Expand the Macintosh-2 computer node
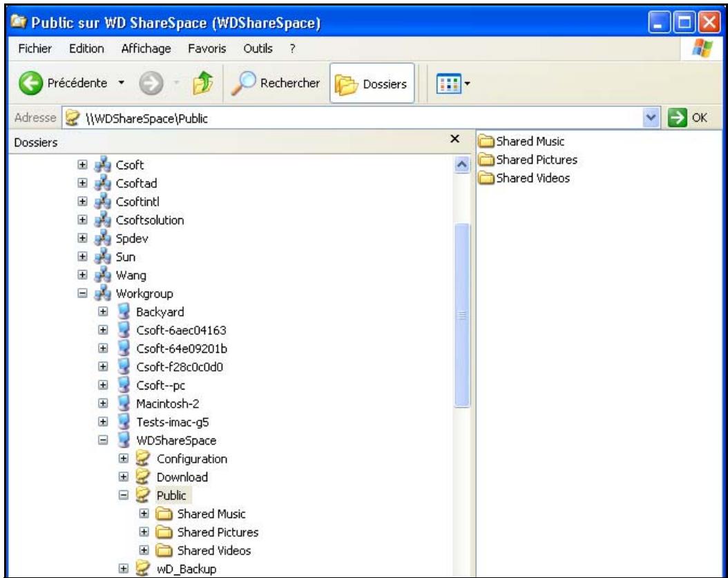 103,403
